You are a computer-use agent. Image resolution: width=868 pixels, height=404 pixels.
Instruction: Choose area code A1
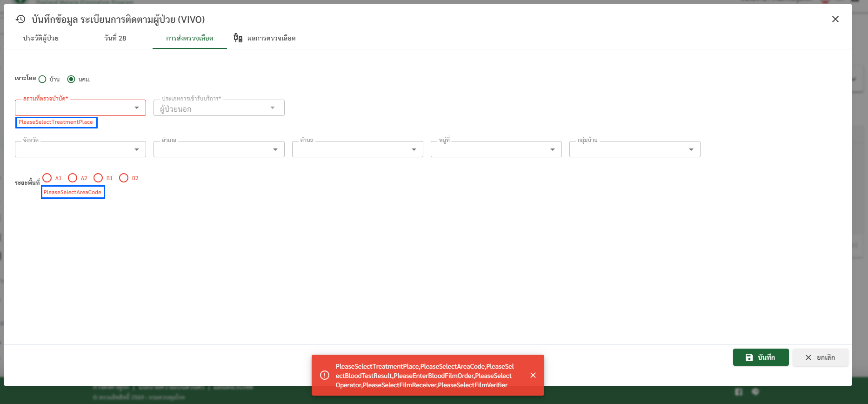coord(47,178)
